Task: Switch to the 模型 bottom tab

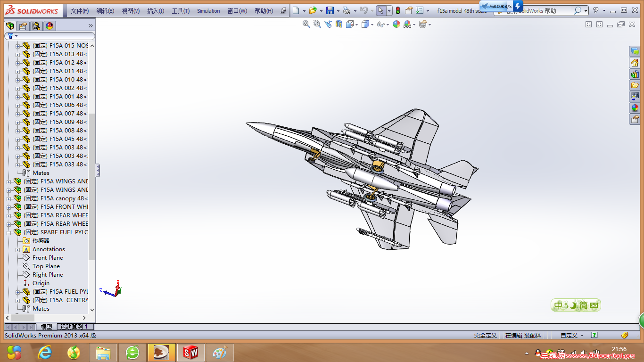Action: tap(47, 327)
